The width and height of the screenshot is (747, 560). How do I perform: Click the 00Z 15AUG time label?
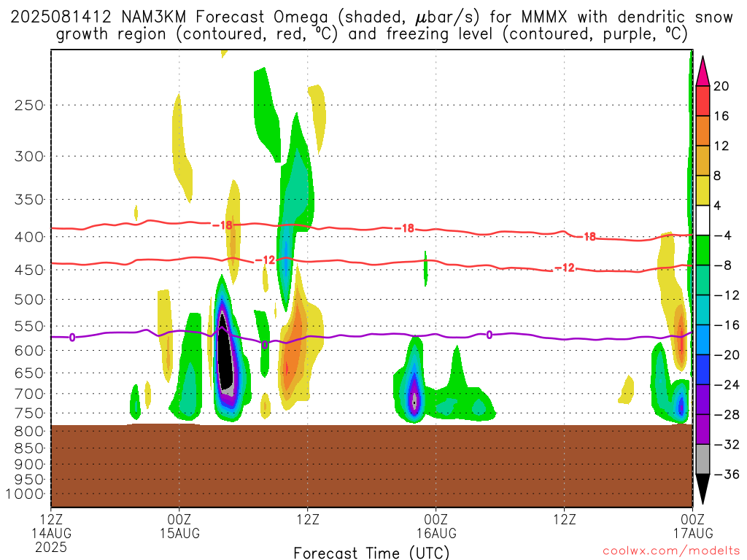[x=179, y=526]
